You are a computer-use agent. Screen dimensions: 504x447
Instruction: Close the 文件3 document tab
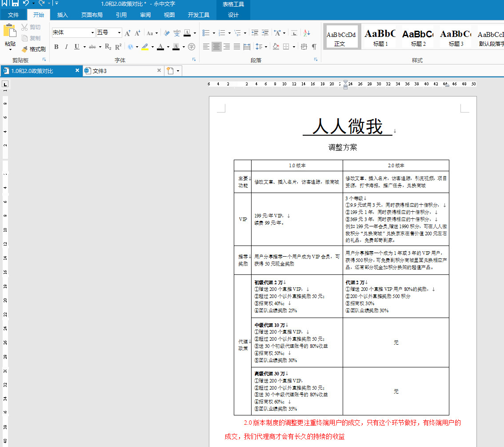(159, 70)
